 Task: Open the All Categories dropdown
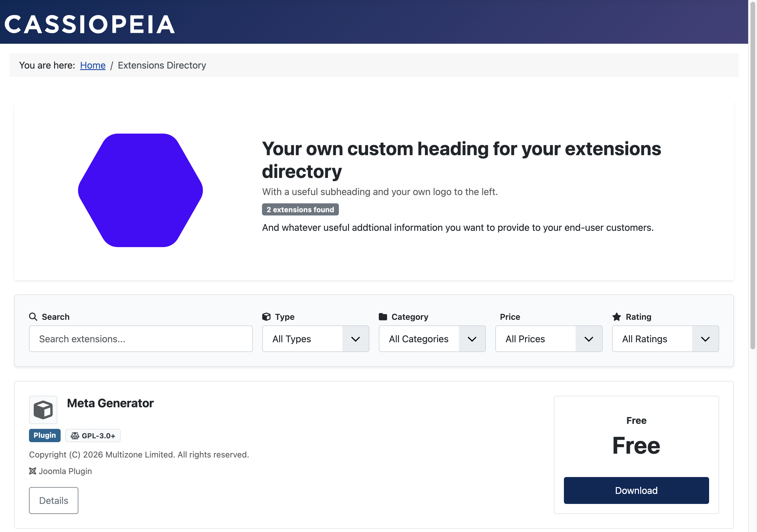point(432,338)
